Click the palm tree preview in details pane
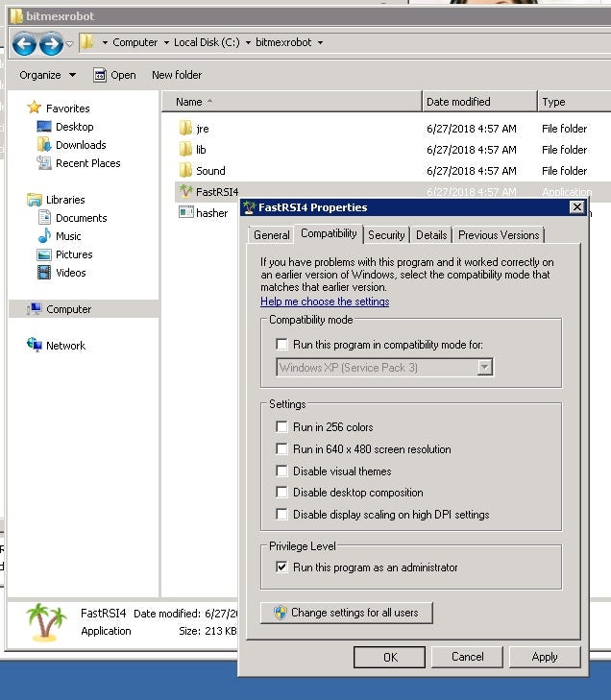 click(46, 622)
